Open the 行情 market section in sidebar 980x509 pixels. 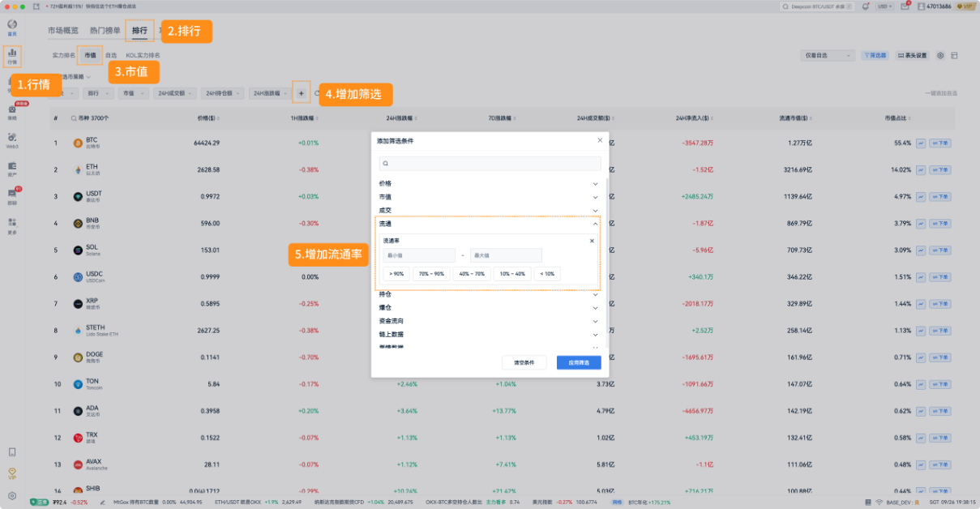pyautogui.click(x=12, y=56)
